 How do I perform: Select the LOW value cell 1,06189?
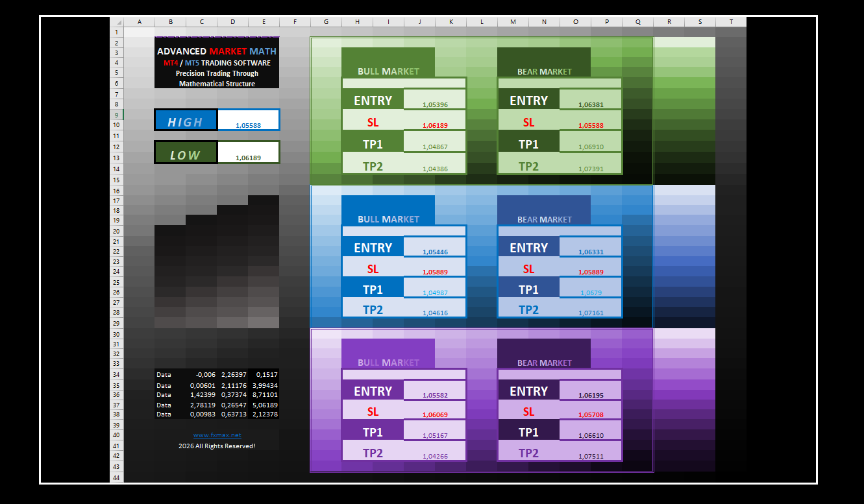coord(248,152)
